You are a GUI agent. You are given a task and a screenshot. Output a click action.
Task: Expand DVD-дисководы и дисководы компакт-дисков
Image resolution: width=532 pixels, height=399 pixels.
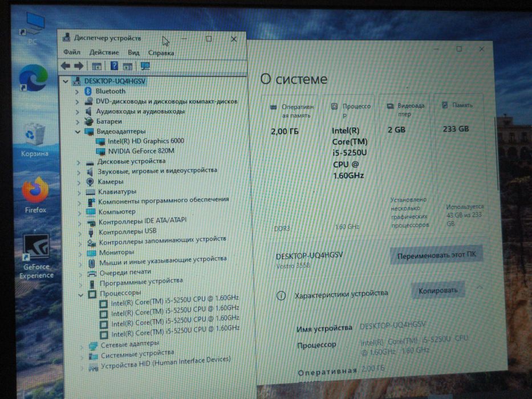[77, 101]
